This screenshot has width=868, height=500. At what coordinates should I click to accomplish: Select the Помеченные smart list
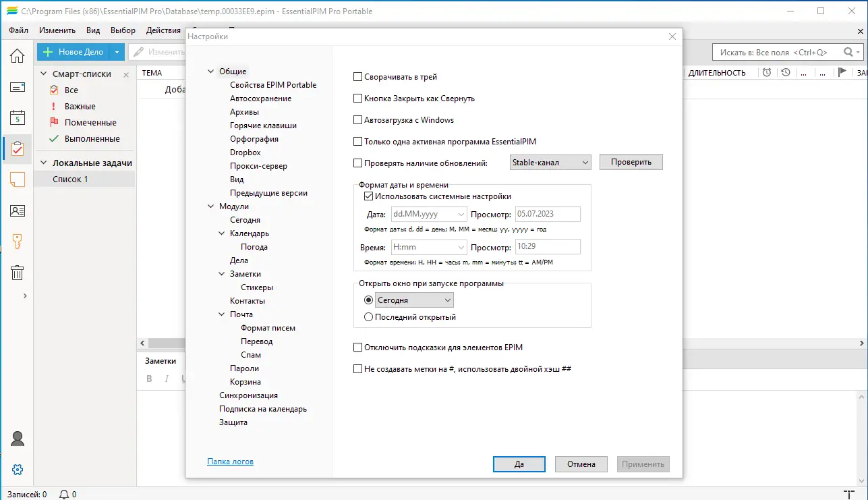pyautogui.click(x=90, y=122)
